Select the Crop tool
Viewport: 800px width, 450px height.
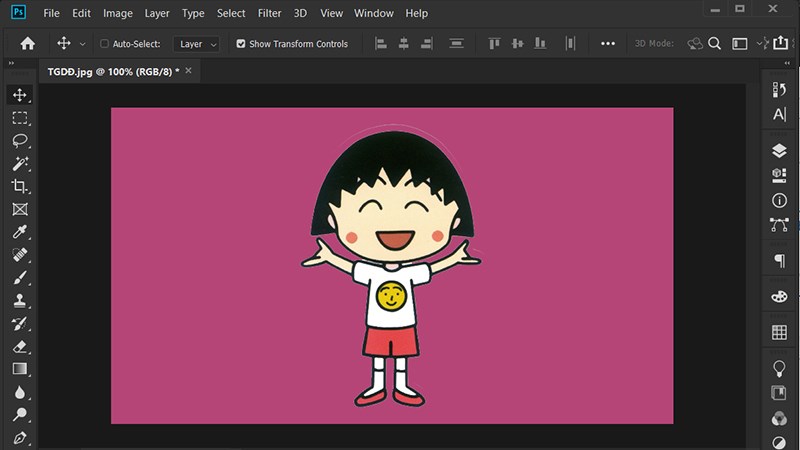click(x=19, y=187)
